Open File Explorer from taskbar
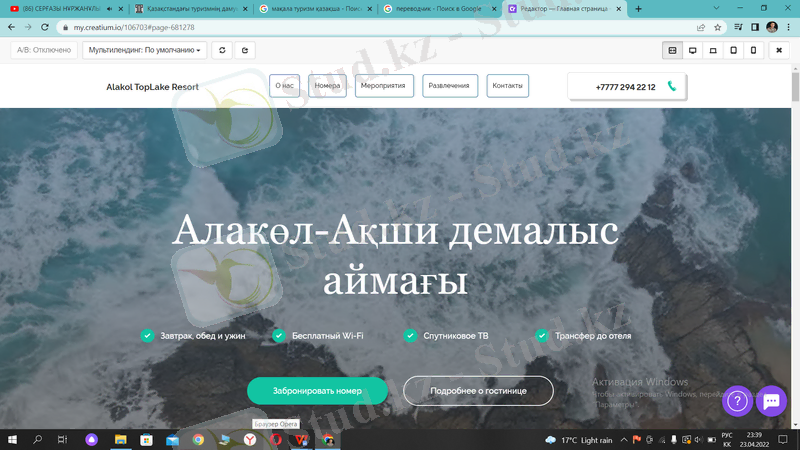 pos(120,439)
